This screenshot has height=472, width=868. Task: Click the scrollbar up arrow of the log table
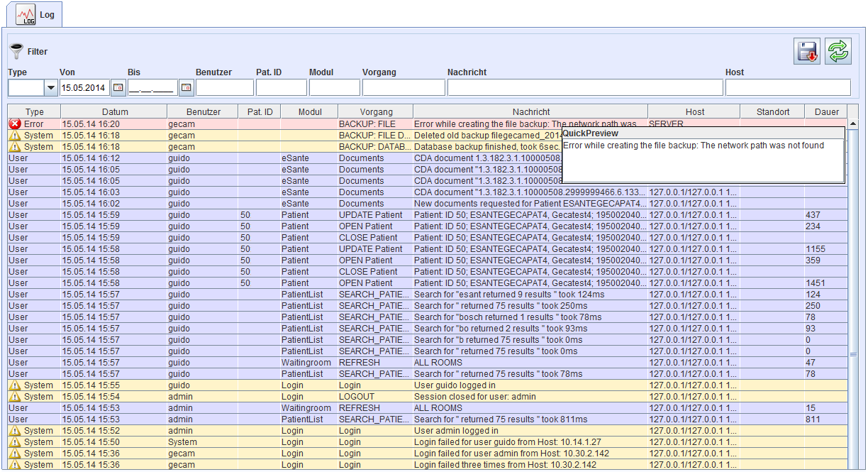click(853, 124)
